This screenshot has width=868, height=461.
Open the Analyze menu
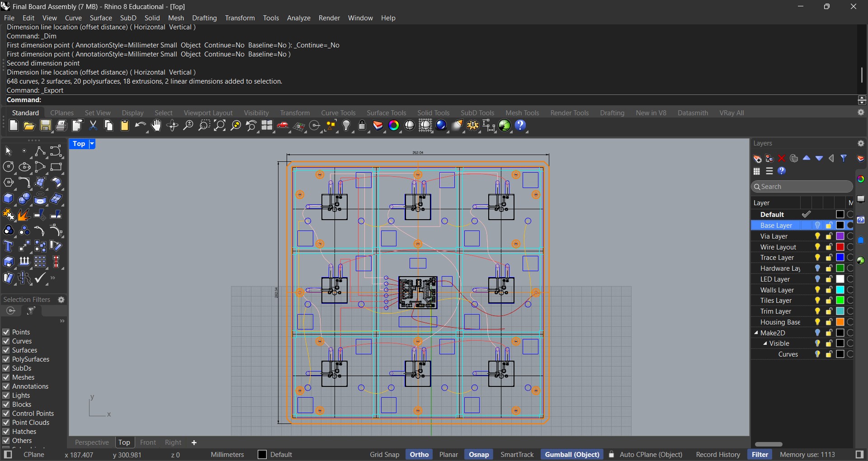pyautogui.click(x=298, y=18)
